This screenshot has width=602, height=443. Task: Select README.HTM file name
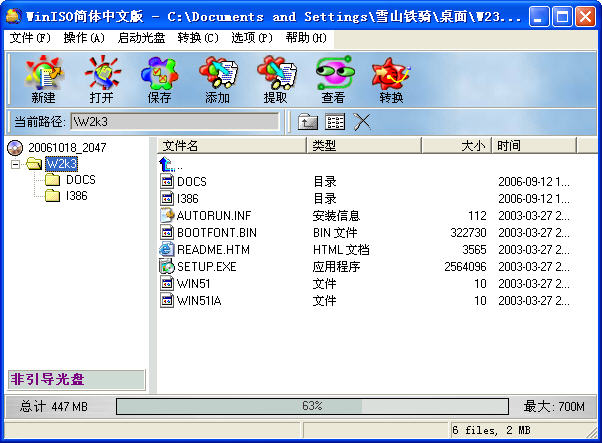click(x=213, y=250)
